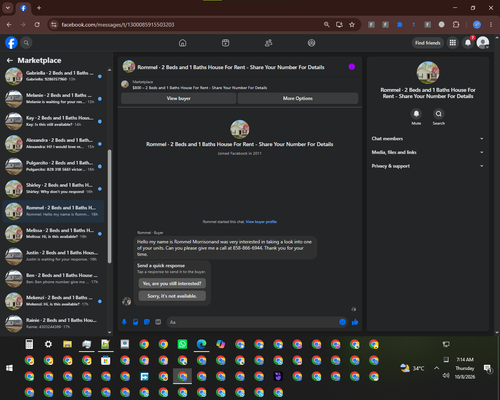Open Calculator from the taskbar
500x400 pixels.
tap(29, 344)
